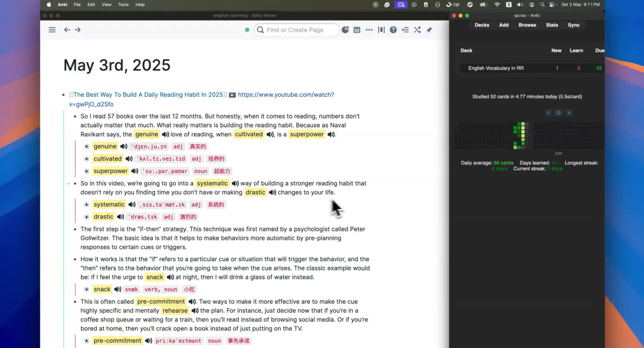Go to previous heatmap year arrow
This screenshot has height=348, width=644.
pyautogui.click(x=548, y=113)
